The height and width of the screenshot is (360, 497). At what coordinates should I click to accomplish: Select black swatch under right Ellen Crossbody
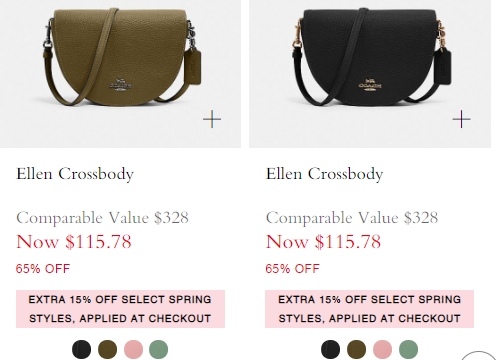coord(331,349)
